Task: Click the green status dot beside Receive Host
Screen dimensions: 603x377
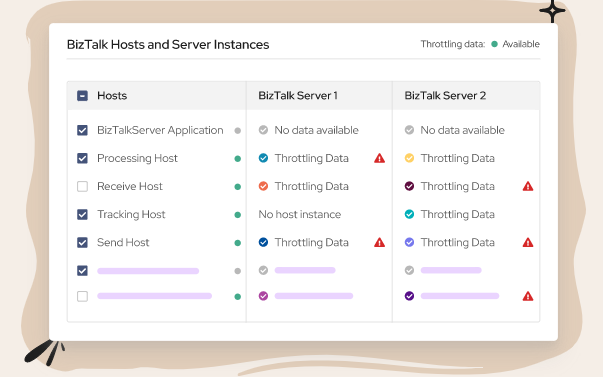Action: (x=238, y=187)
